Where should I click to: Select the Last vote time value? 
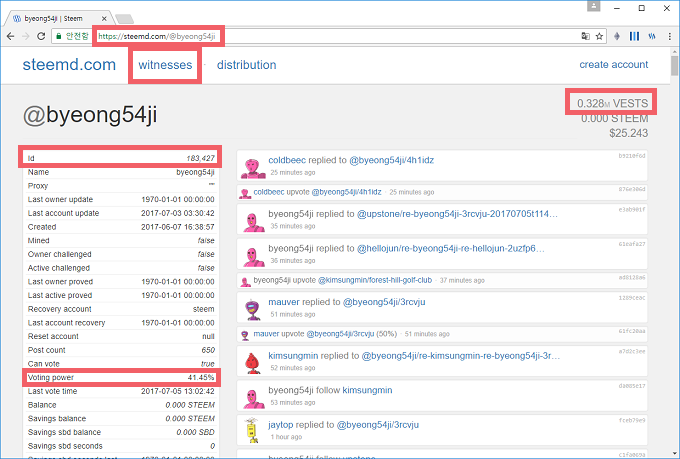[x=178, y=391]
